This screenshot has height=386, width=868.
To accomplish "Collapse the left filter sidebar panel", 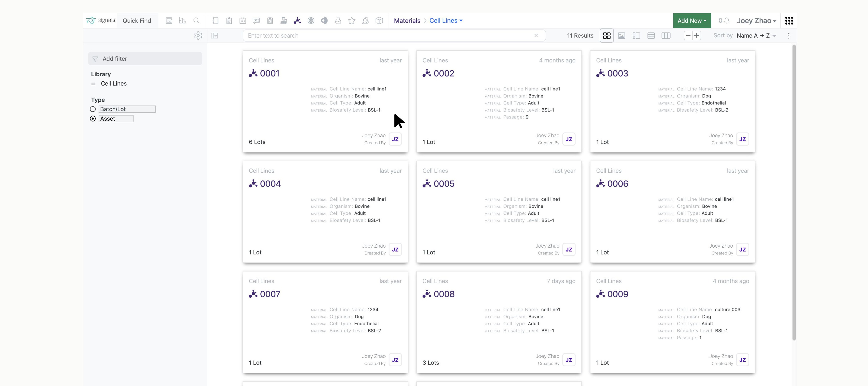I will tap(215, 36).
